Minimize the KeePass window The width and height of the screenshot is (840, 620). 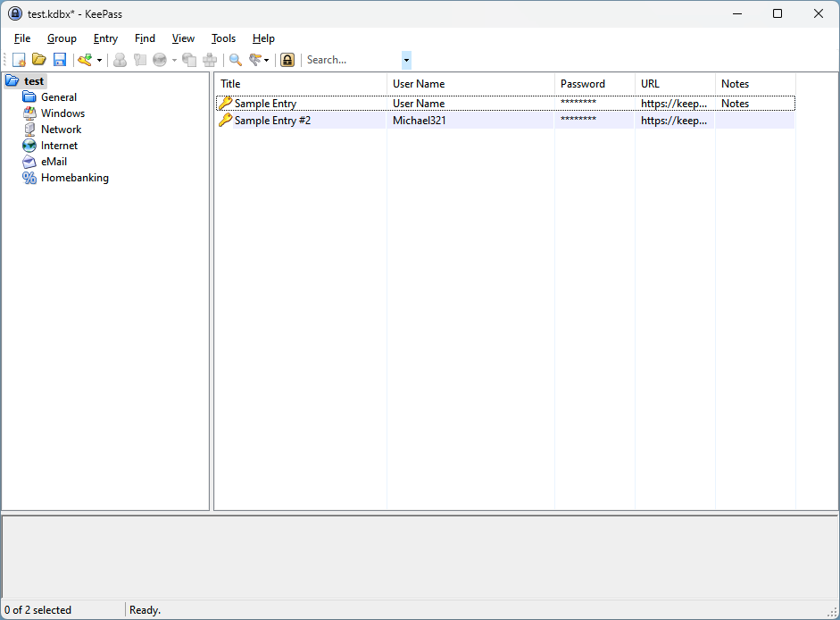[737, 14]
